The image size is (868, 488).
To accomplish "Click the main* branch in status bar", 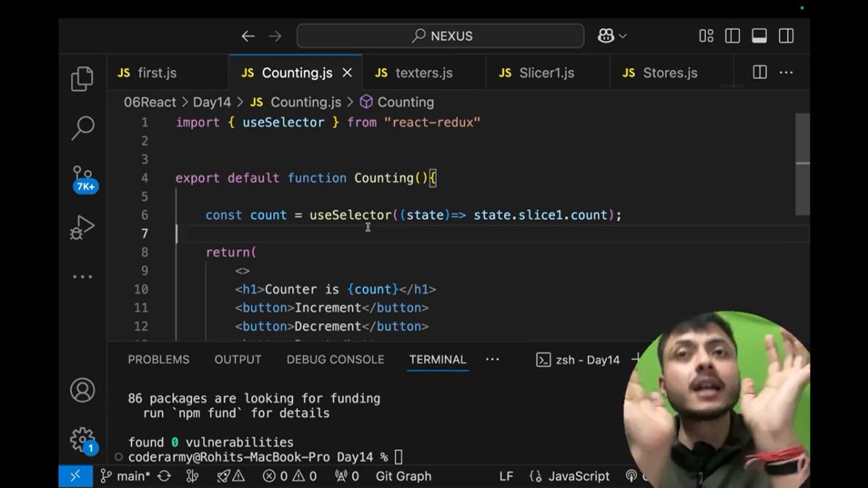I will (124, 476).
